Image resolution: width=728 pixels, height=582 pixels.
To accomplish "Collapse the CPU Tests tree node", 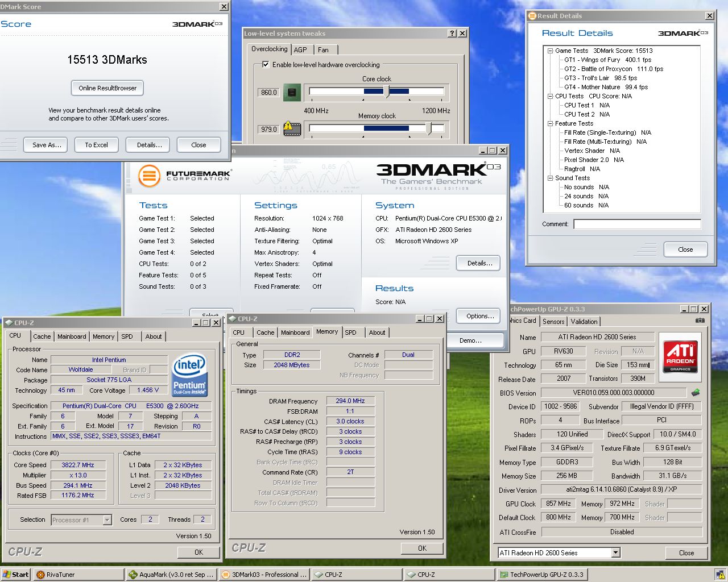I will [550, 96].
